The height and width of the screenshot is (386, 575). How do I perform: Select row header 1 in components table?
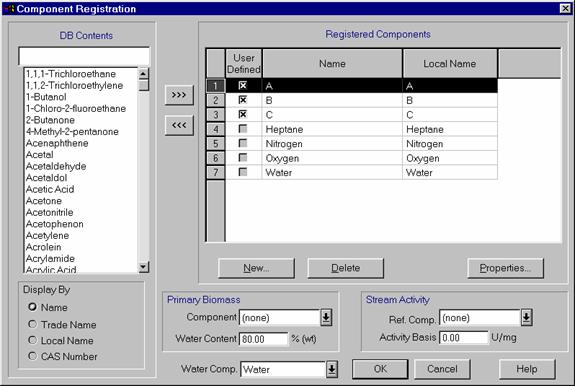pos(216,86)
